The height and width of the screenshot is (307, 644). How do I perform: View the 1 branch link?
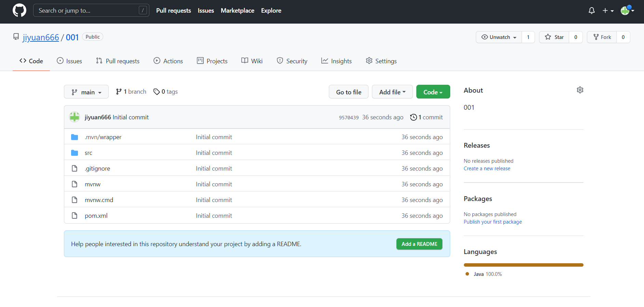point(131,92)
